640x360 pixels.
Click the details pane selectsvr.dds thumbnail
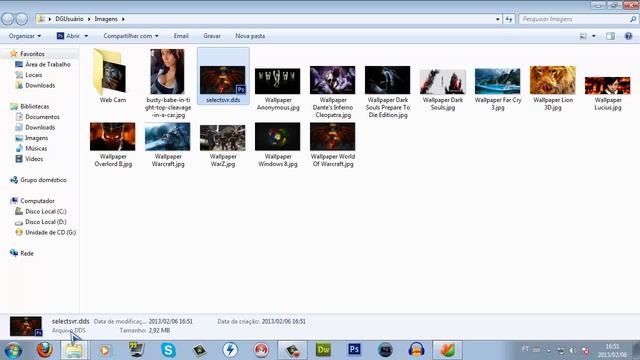point(26,326)
